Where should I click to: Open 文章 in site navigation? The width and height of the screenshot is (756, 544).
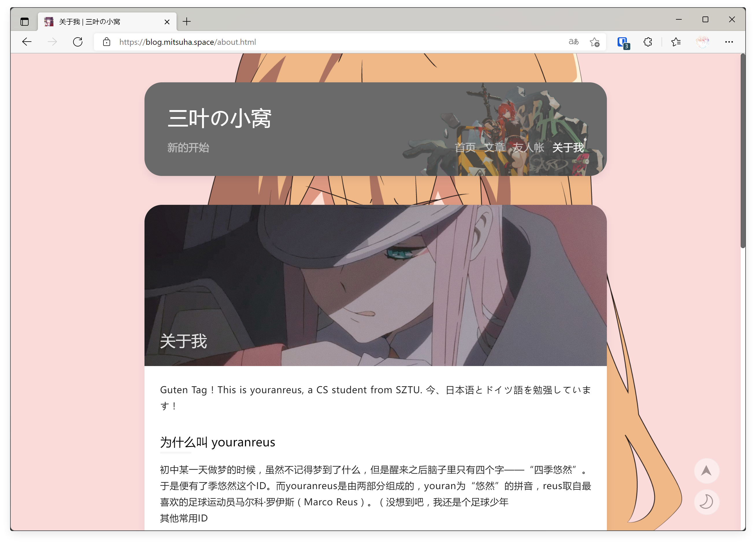coord(494,148)
